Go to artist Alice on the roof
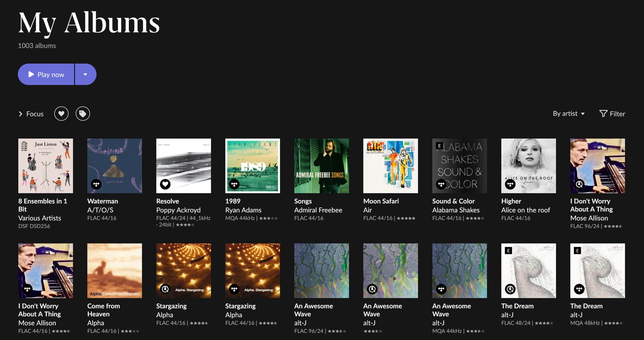The width and height of the screenshot is (644, 340). pyautogui.click(x=526, y=210)
